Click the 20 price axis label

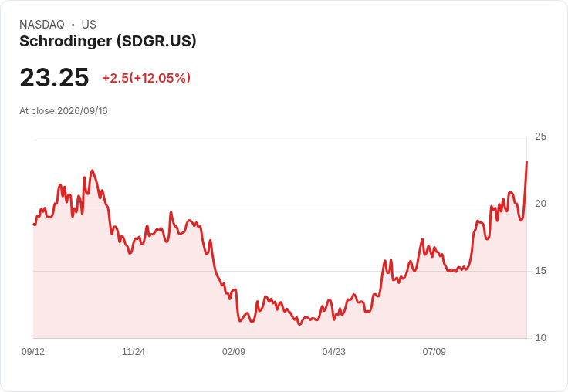coord(540,204)
